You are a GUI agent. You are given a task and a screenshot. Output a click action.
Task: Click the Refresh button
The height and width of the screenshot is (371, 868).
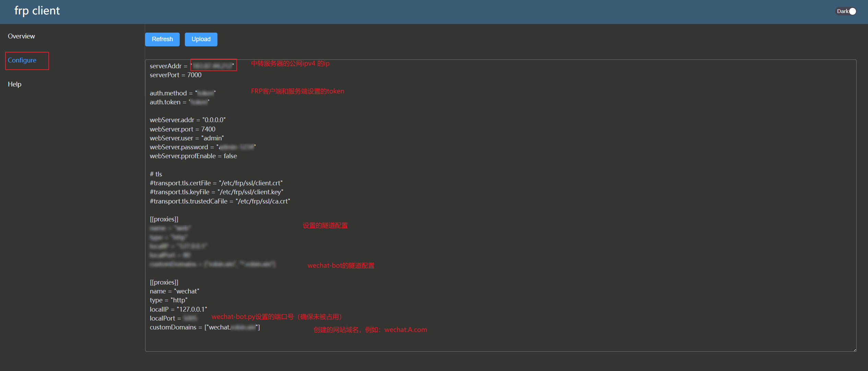tap(162, 39)
